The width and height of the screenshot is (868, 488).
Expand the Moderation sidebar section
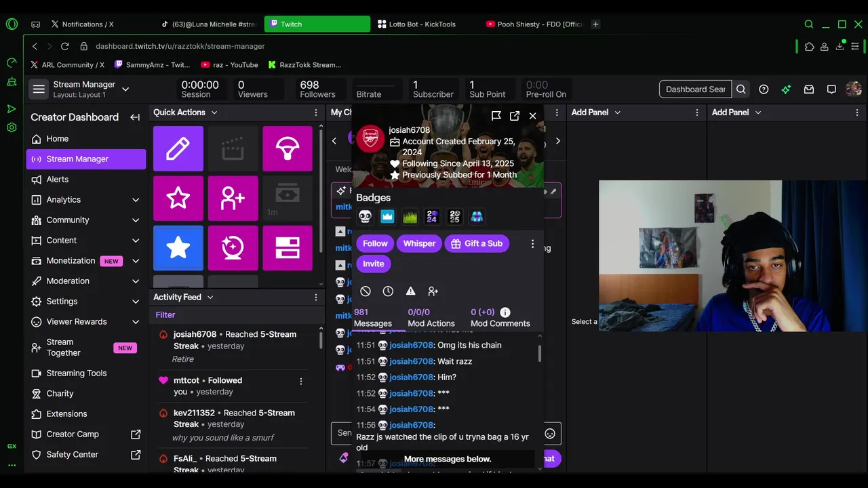click(x=136, y=281)
